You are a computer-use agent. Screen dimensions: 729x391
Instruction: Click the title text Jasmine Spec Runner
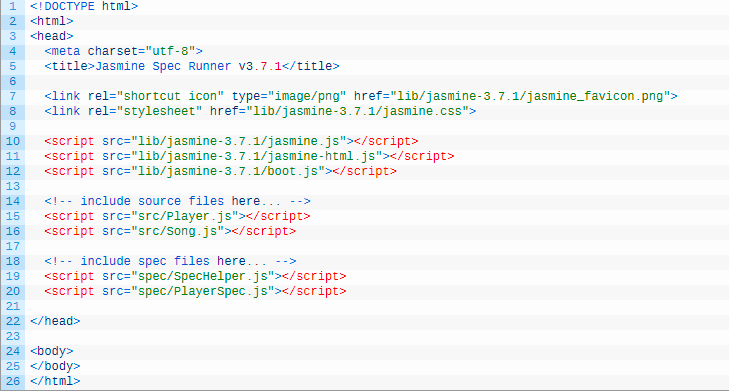(x=163, y=66)
